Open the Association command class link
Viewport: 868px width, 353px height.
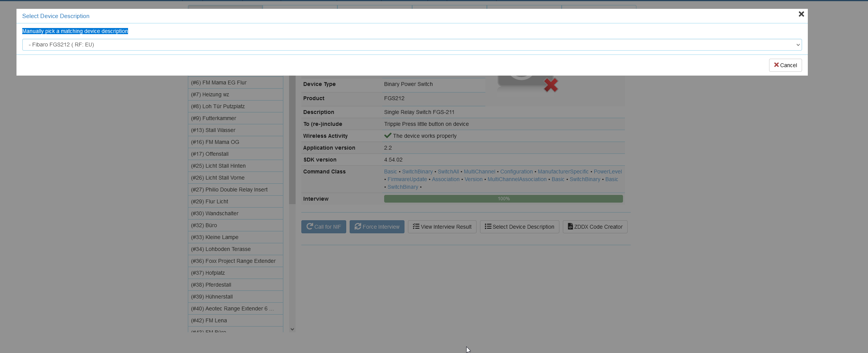[446, 179]
